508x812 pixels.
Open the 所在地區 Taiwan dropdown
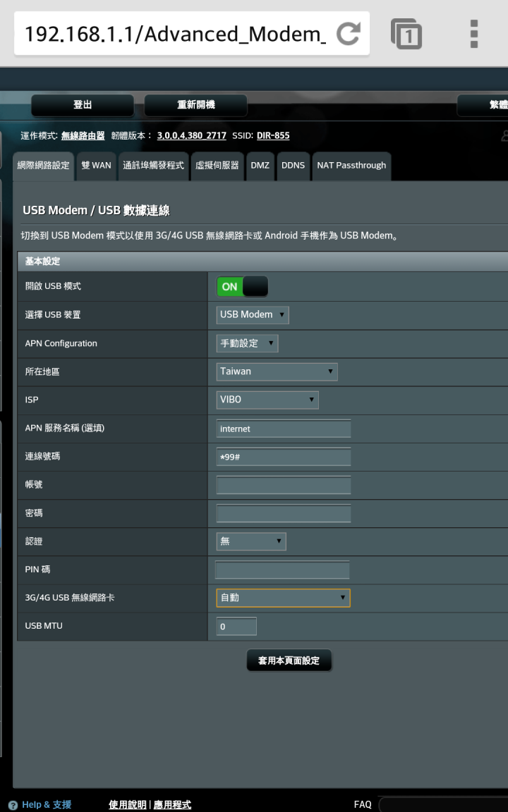click(277, 371)
